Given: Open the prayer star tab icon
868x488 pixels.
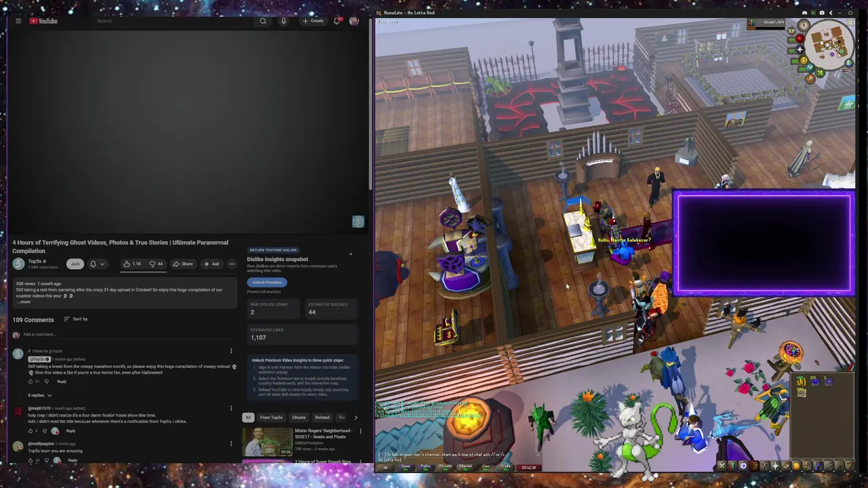Looking at the screenshot, I should 776,466.
